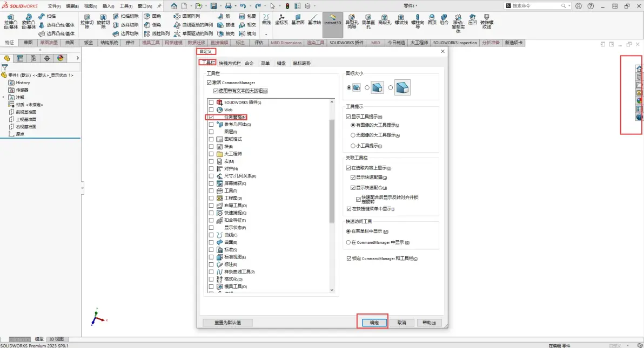Image resolution: width=644 pixels, height=348 pixels.
Task: Click the 旋转凸台/基体 revolve boss tool
Action: (x=28, y=22)
